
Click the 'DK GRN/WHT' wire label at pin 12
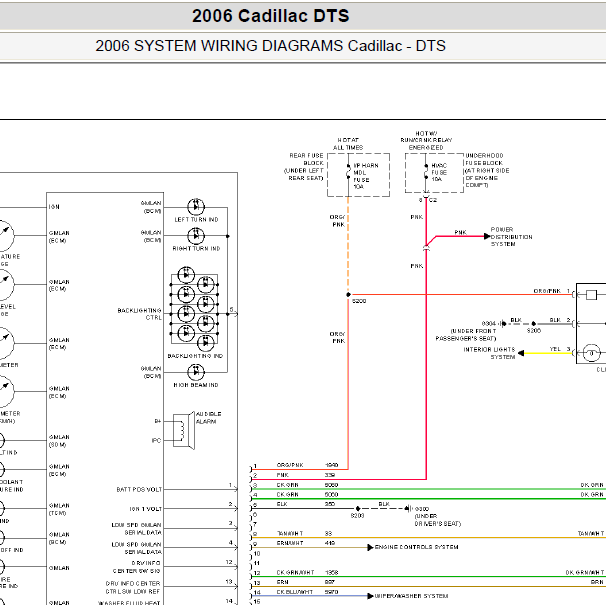(295, 573)
